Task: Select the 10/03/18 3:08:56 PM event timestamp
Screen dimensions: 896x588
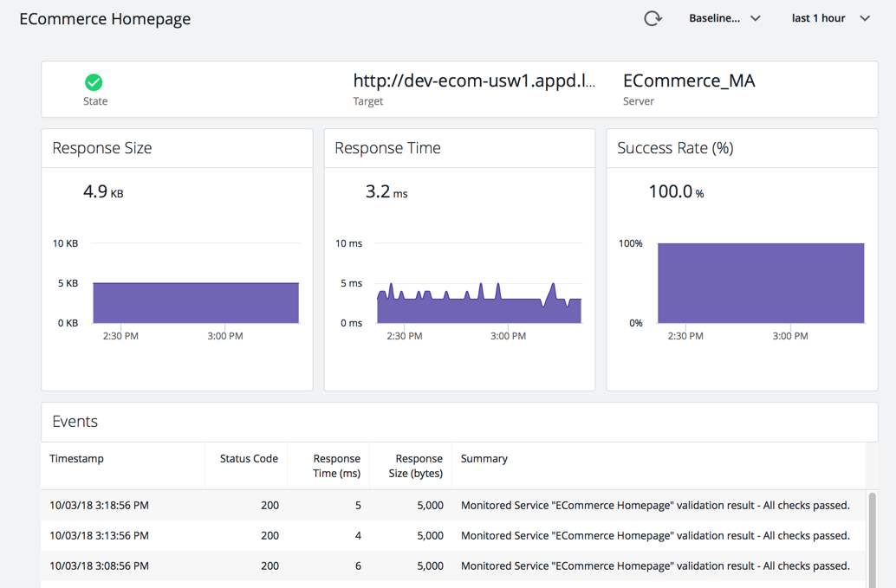Action: coord(99,565)
